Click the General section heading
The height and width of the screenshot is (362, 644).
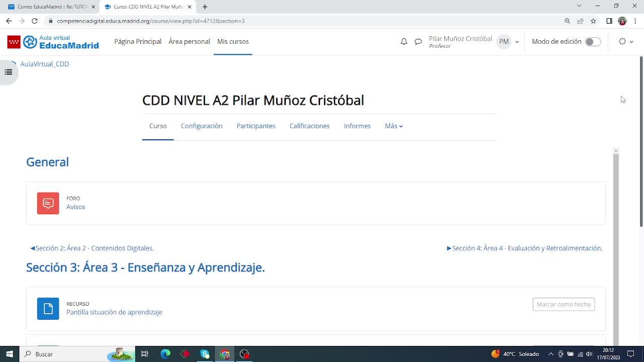pyautogui.click(x=47, y=162)
